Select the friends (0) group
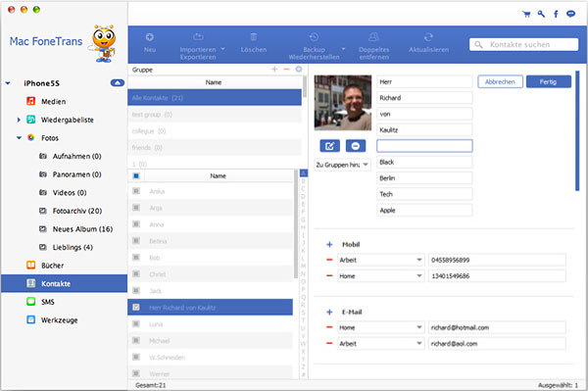This screenshot has height=391, width=588. [215, 147]
